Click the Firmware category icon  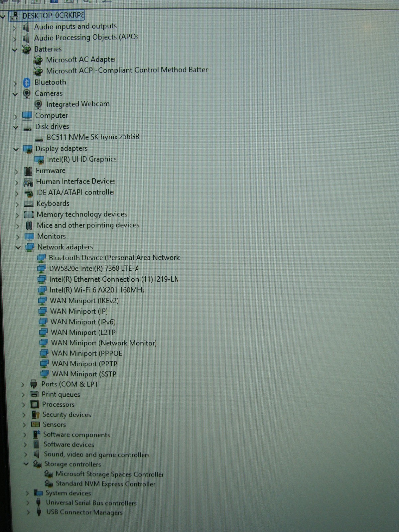[x=28, y=171]
